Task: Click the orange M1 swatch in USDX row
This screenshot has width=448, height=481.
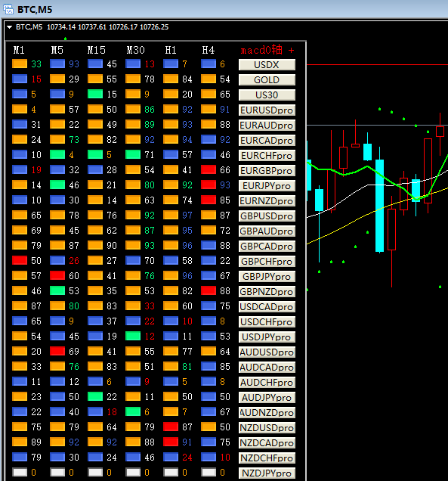Action: 20,64
